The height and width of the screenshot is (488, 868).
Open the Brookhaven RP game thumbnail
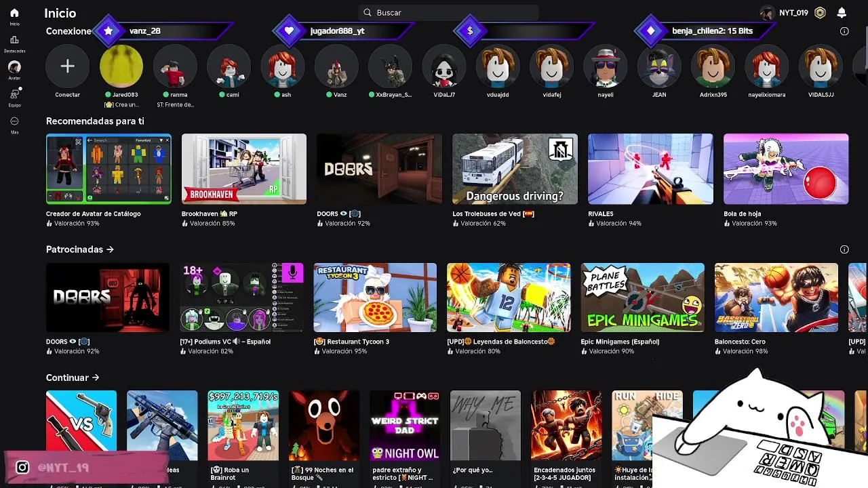tap(244, 169)
